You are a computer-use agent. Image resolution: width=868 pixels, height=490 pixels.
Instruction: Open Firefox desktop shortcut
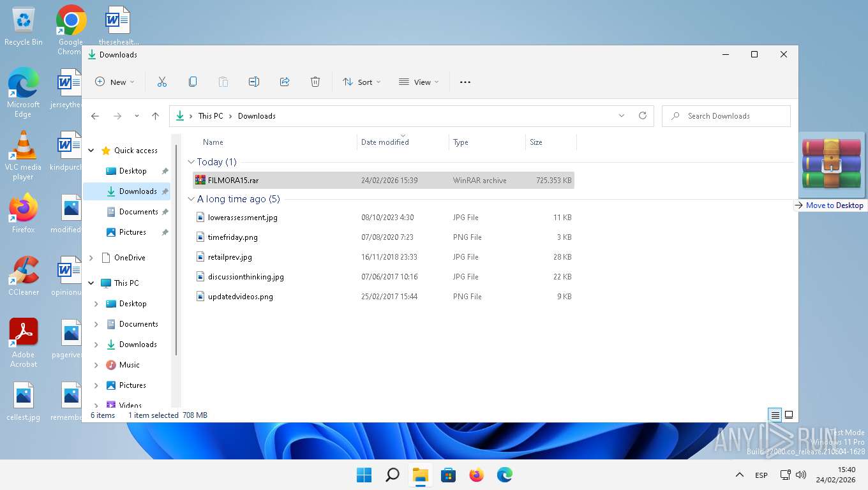(24, 213)
